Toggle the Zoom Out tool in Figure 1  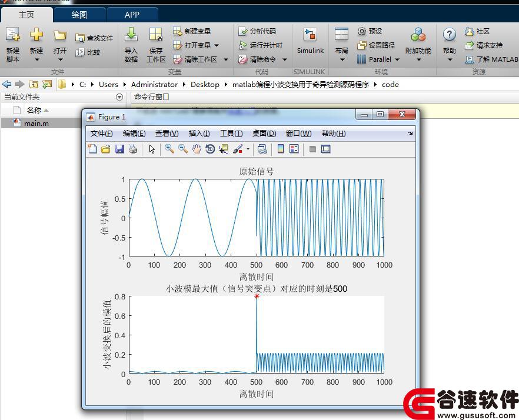183,149
